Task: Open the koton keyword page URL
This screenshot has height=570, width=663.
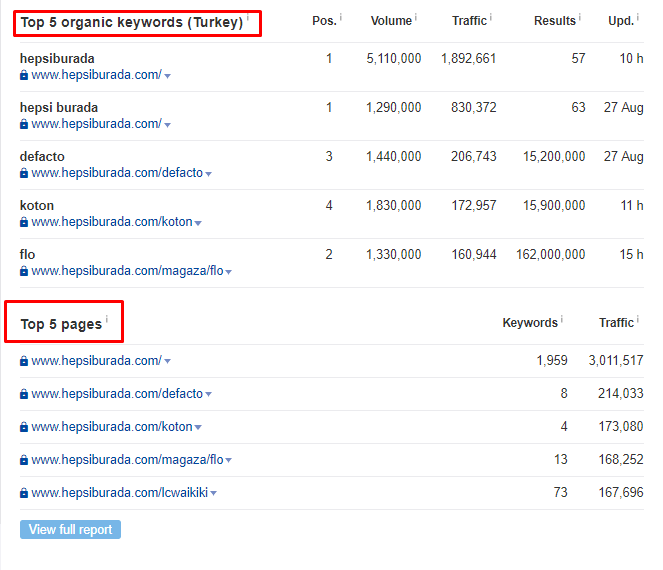Action: click(112, 222)
